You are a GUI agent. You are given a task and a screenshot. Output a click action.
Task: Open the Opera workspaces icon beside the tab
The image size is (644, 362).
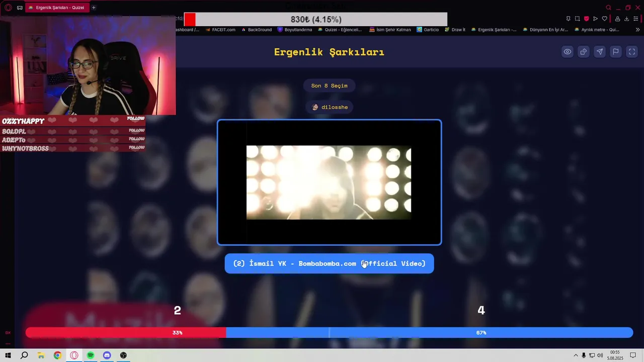tap(20, 8)
